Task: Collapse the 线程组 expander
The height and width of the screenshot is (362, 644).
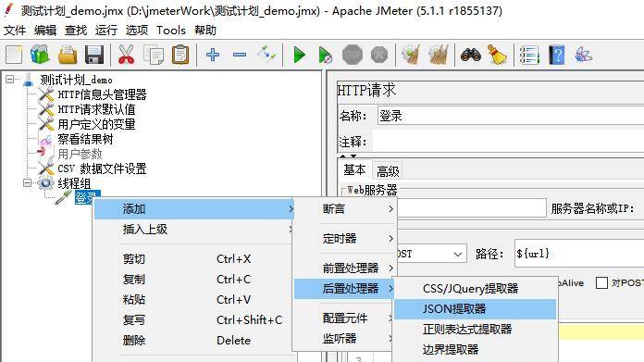Action: pos(27,182)
